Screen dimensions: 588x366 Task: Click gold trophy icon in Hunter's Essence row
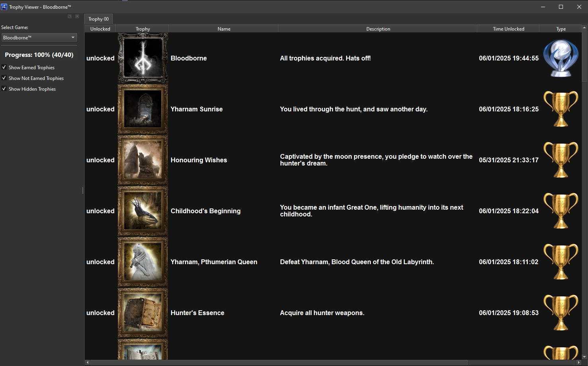(561, 313)
